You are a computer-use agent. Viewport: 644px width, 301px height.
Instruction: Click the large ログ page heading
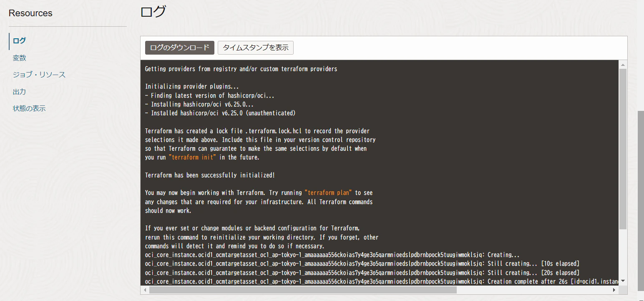coord(153,12)
